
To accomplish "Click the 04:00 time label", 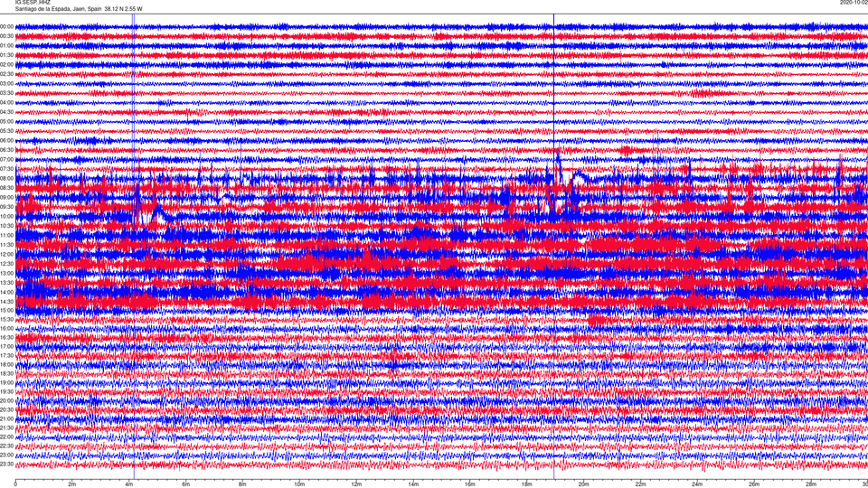I will click(x=6, y=102).
